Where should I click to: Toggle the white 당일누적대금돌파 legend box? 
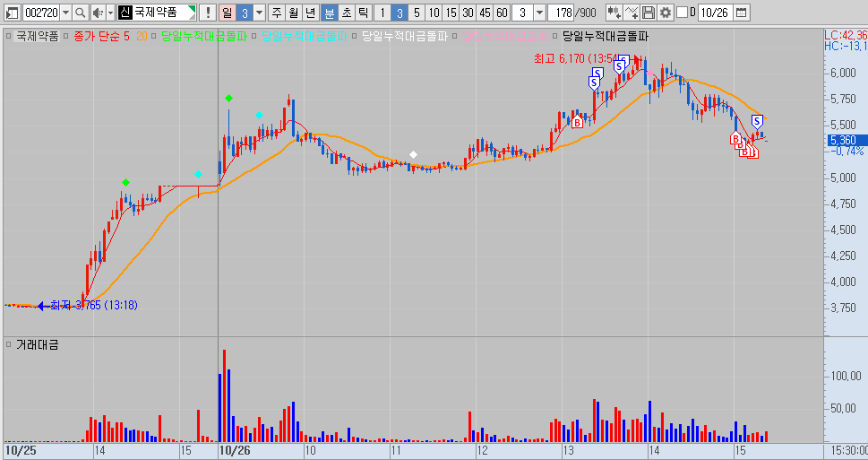click(x=355, y=37)
